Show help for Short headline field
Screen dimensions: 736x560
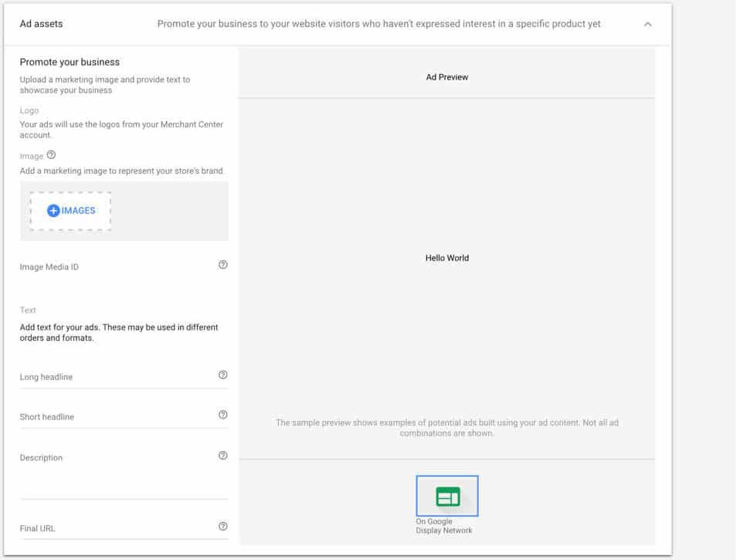coord(223,415)
